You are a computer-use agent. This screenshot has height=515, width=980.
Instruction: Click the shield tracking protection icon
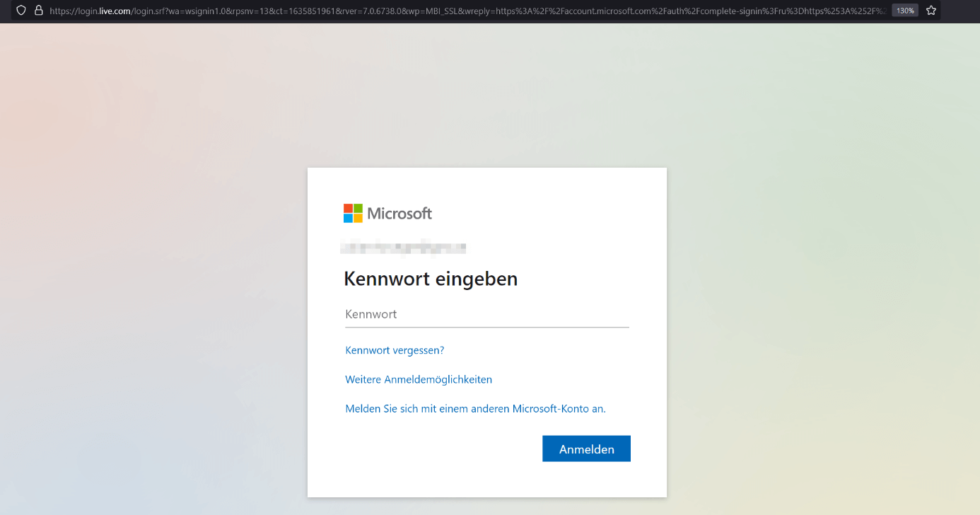[x=21, y=11]
